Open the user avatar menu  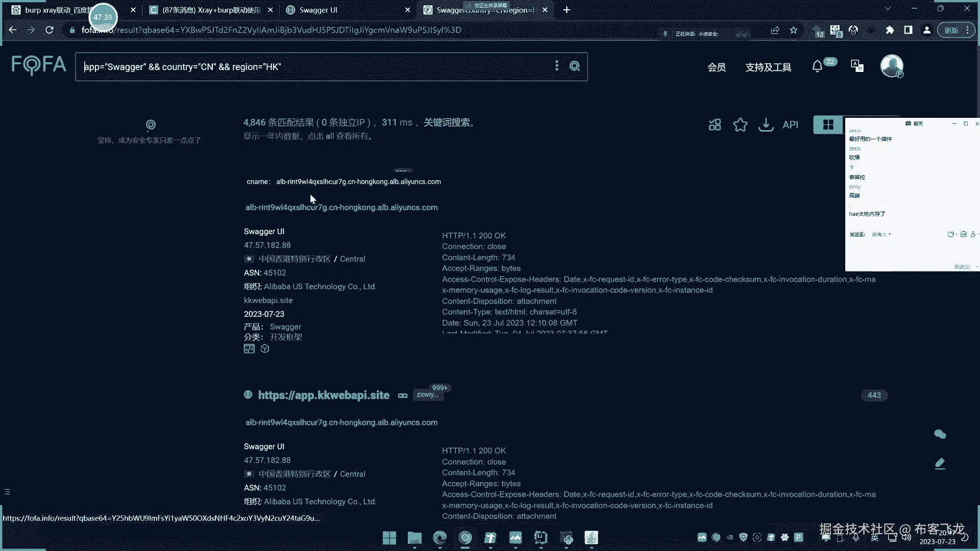892,66
